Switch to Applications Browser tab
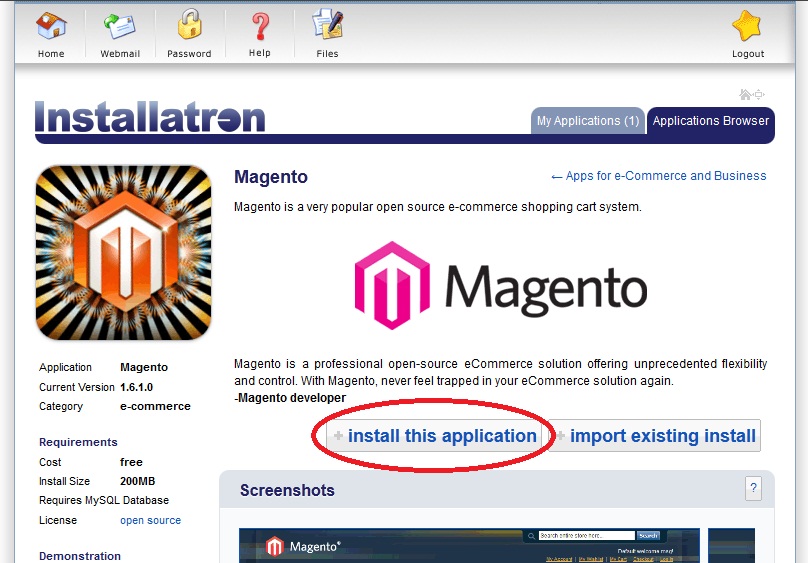808x563 pixels. click(x=711, y=121)
